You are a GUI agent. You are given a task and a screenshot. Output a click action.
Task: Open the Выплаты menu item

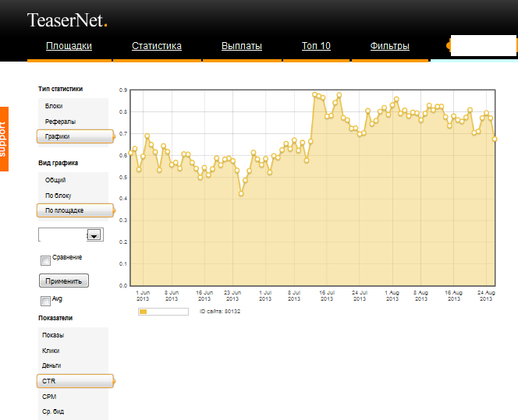point(242,46)
